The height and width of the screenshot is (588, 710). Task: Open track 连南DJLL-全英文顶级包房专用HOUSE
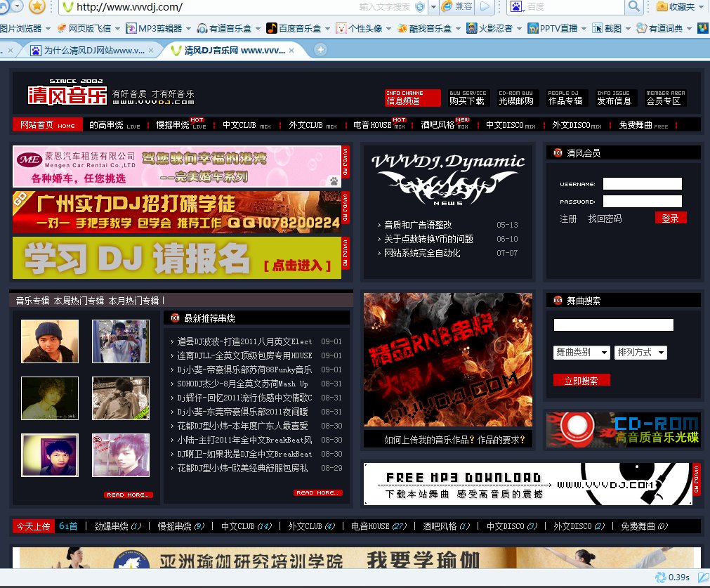click(x=244, y=355)
